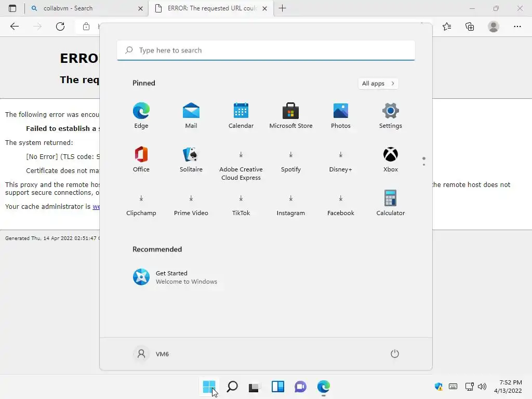The width and height of the screenshot is (532, 399).
Task: Go back in Edge browser
Action: tap(14, 26)
